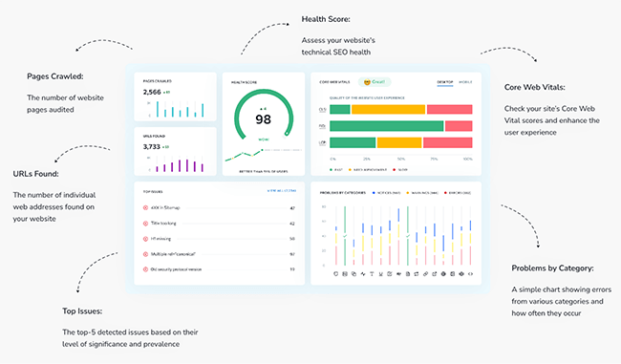The height and width of the screenshot is (364, 621).
Task: Click the Pages Crawled teal bar chart
Action: (176, 109)
